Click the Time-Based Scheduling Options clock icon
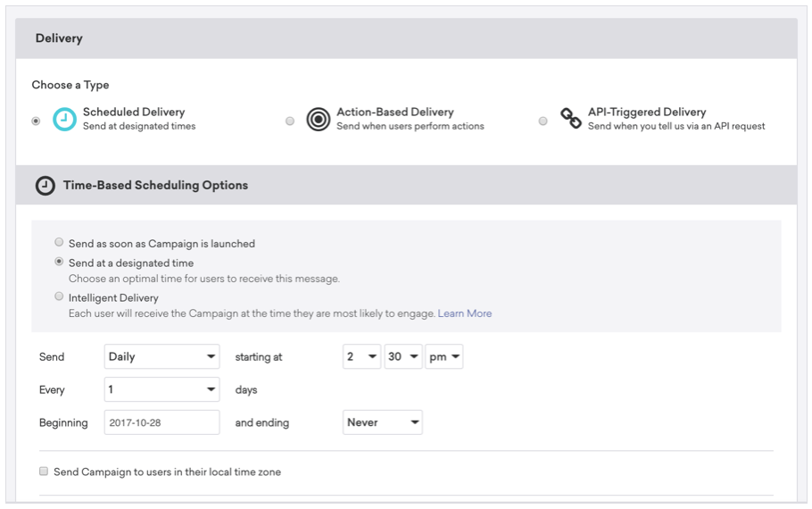The image size is (812, 509). click(45, 186)
